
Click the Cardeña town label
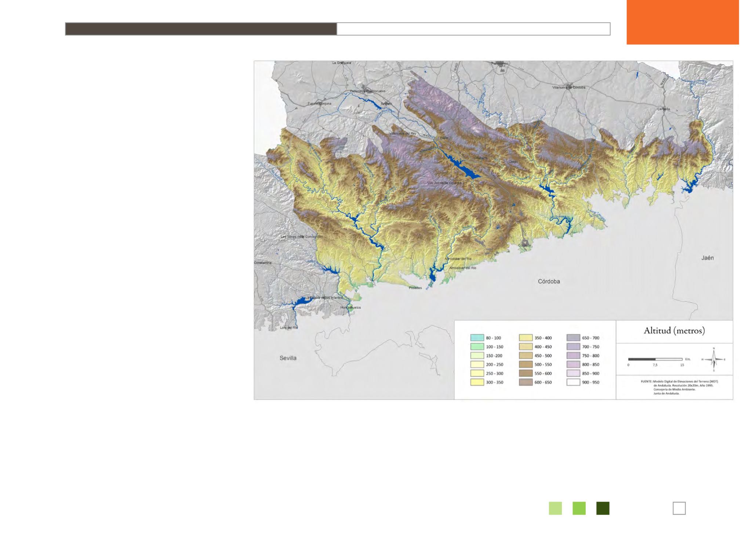(664, 109)
